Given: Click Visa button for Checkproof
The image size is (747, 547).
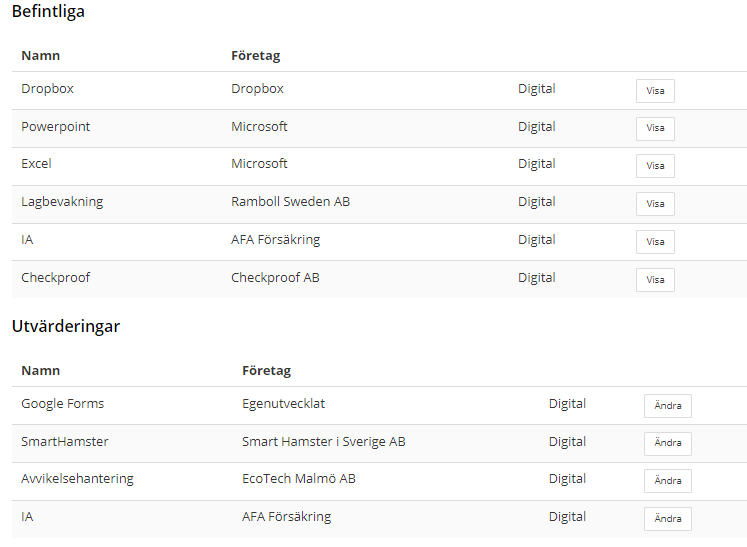Looking at the screenshot, I should pyautogui.click(x=655, y=280).
